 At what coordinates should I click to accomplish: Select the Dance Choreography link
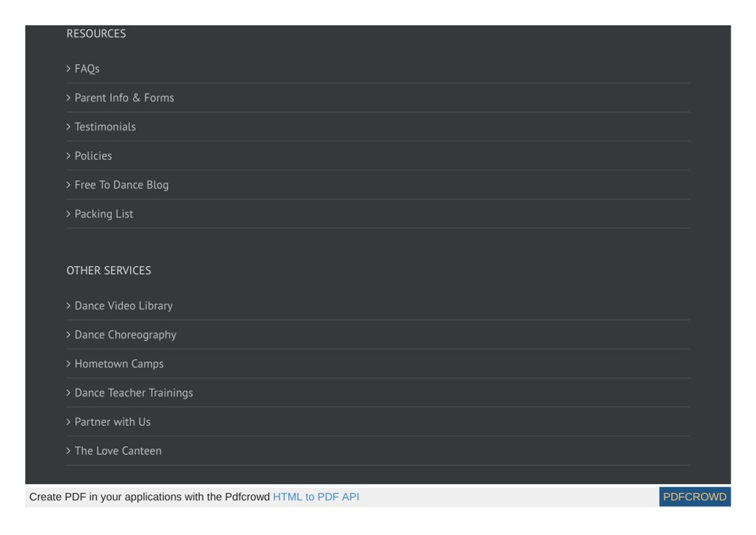[126, 335]
